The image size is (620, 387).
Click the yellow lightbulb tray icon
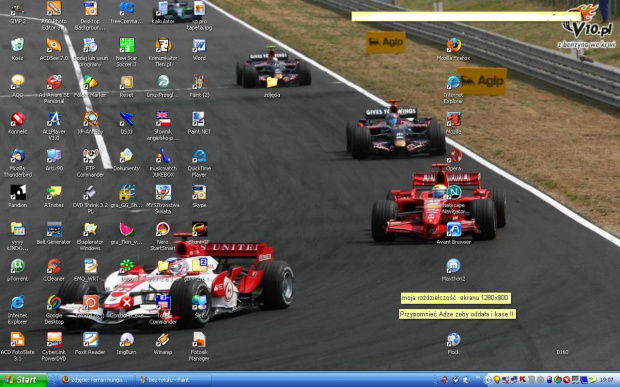tap(497, 380)
